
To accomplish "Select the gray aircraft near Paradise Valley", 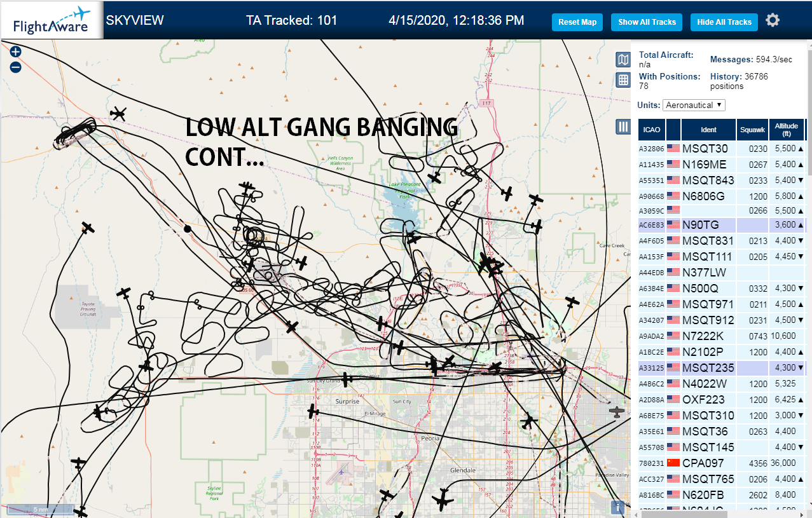I will point(617,412).
